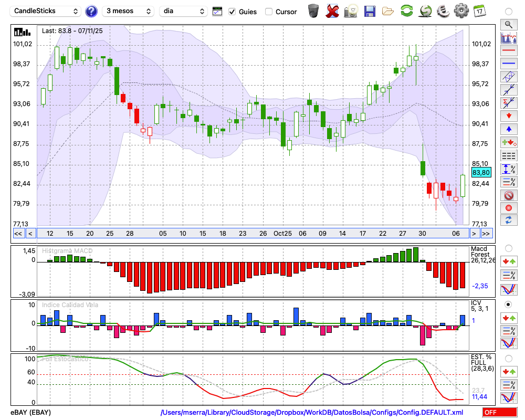Click ICV panel percent lines button
The height and width of the screenshot is (420, 525).
(x=509, y=331)
